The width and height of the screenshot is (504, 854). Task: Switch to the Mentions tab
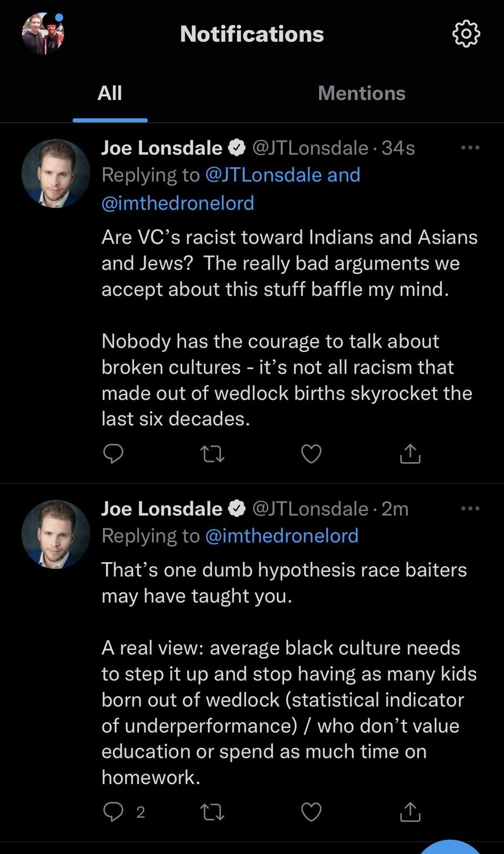coord(362,93)
